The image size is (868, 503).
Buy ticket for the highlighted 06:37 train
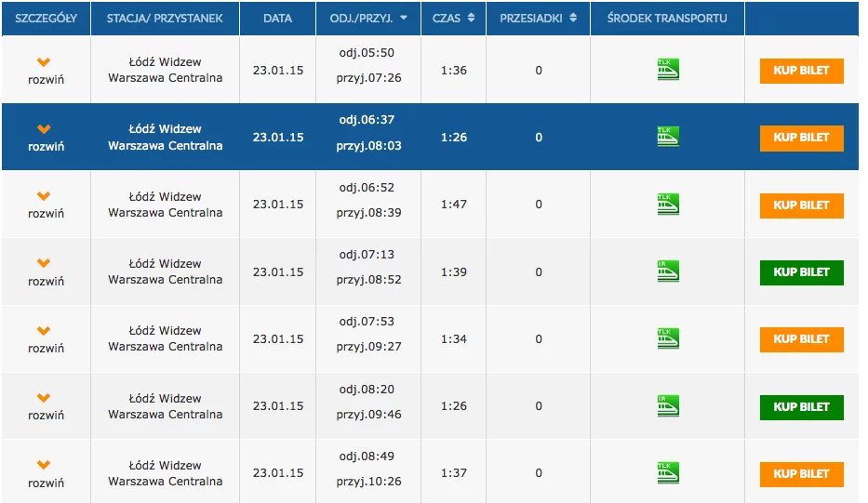[801, 138]
